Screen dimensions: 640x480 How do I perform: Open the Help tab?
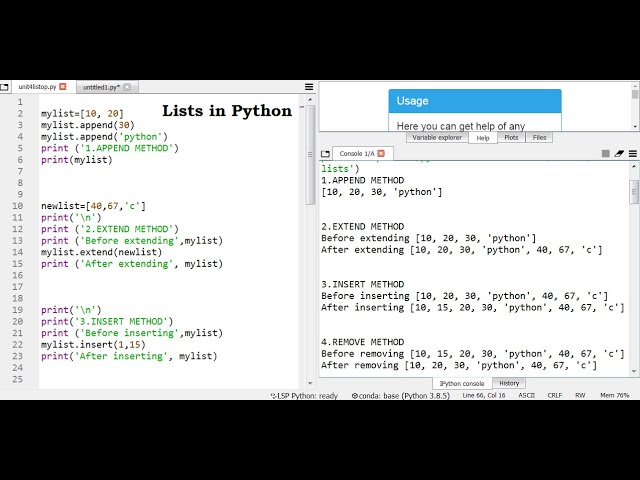coord(483,138)
